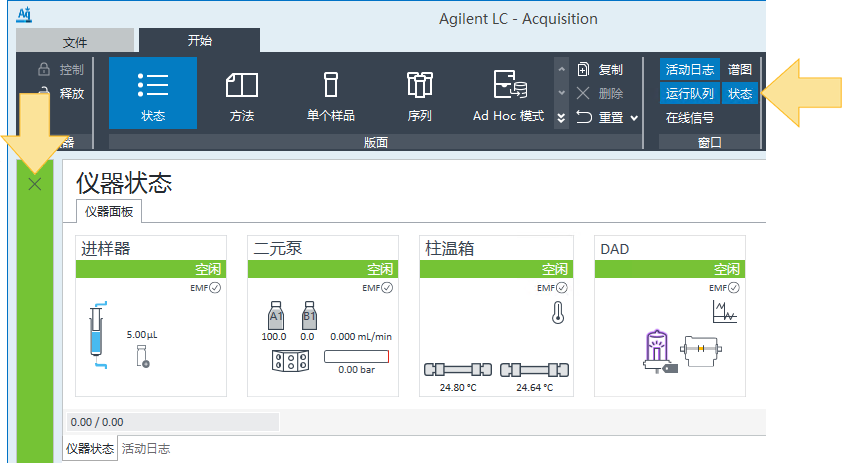Screen dimensions: 842x463
Task: Click the pump pressure bar
Action: tap(357, 356)
